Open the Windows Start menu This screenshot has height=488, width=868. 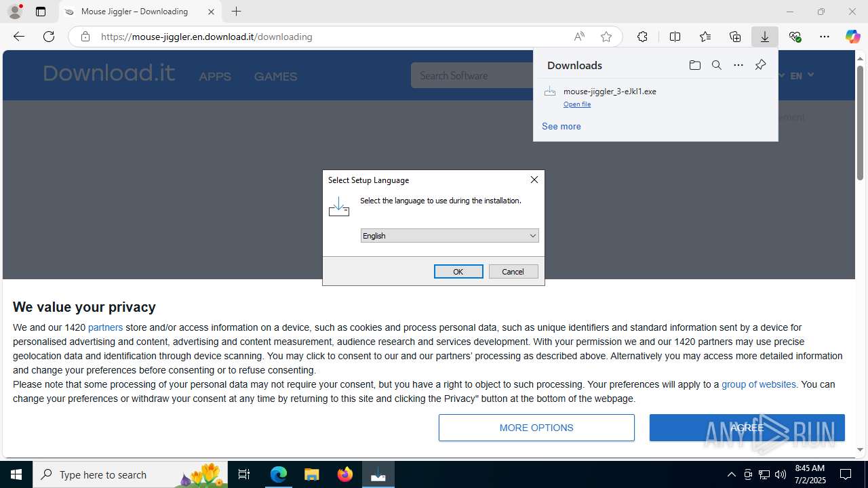click(16, 474)
